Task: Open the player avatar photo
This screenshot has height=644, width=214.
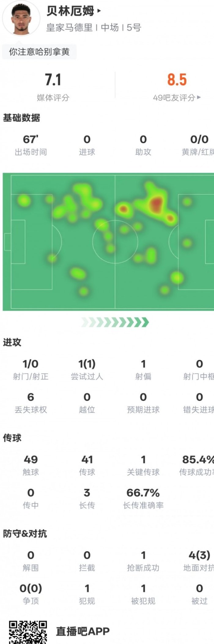Action: pyautogui.click(x=21, y=19)
